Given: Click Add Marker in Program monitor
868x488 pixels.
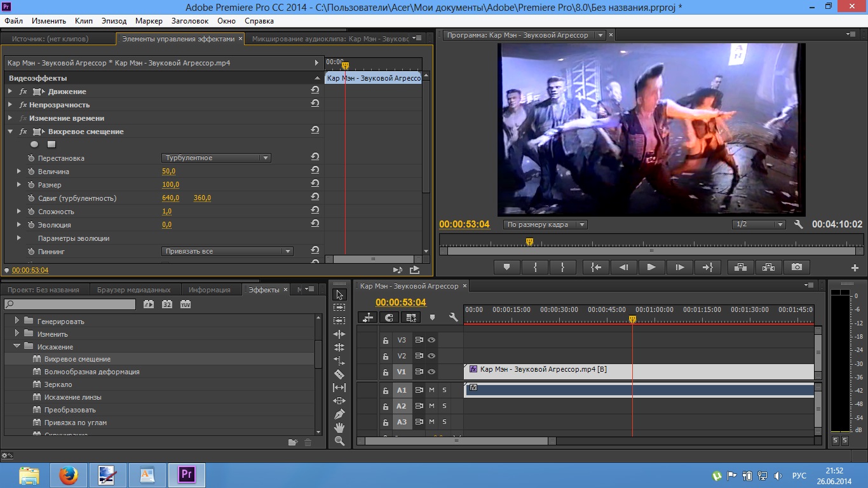Looking at the screenshot, I should (x=506, y=268).
